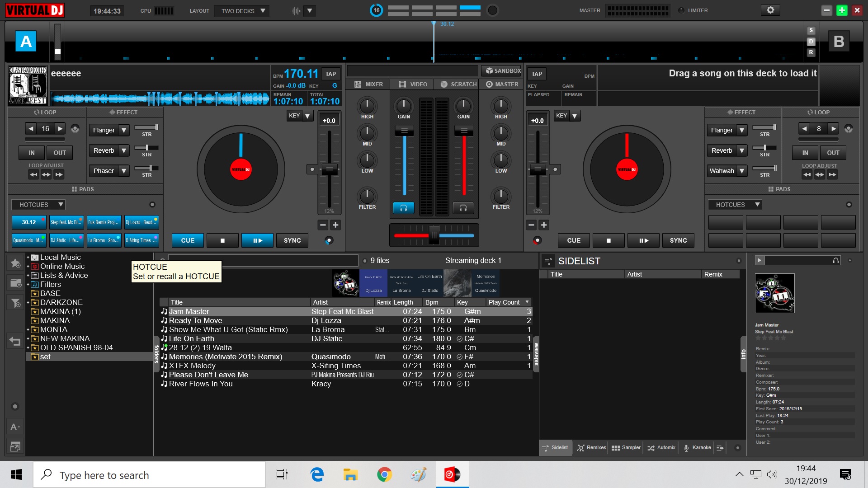
Task: Toggle right deck headphone PFL icon
Action: click(x=463, y=208)
